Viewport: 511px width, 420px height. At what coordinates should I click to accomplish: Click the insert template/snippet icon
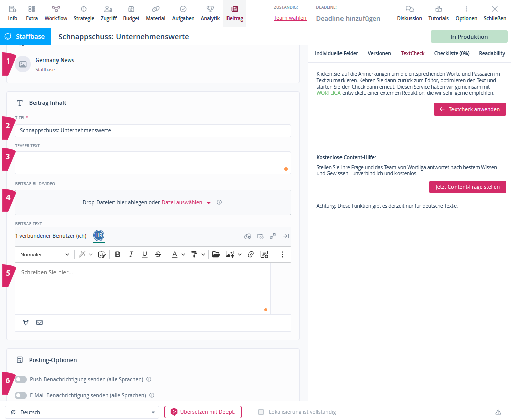click(265, 254)
